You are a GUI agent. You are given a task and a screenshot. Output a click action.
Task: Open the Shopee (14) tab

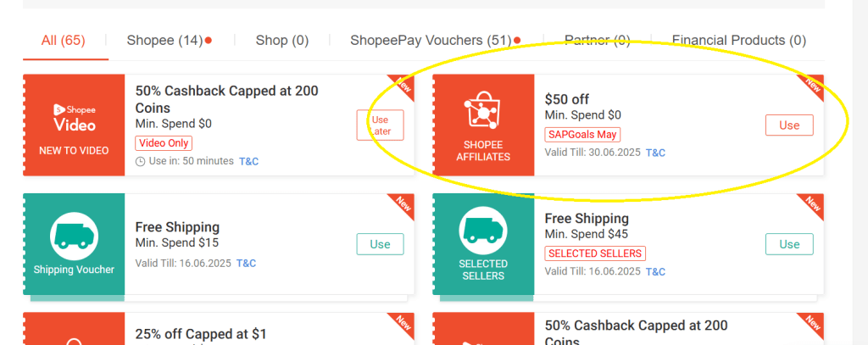pos(164,40)
